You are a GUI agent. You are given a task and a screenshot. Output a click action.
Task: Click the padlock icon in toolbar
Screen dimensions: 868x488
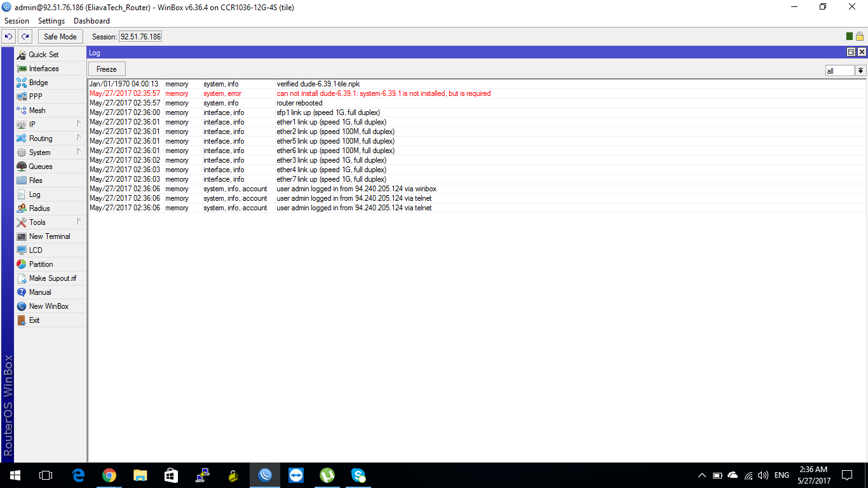pyautogui.click(x=859, y=37)
